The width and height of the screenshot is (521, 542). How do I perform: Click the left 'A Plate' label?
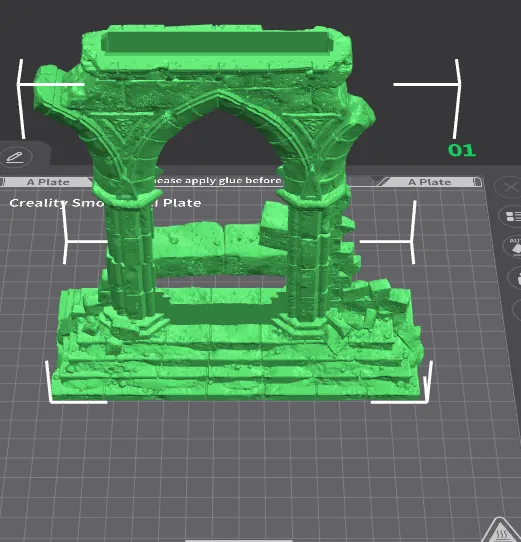(48, 182)
